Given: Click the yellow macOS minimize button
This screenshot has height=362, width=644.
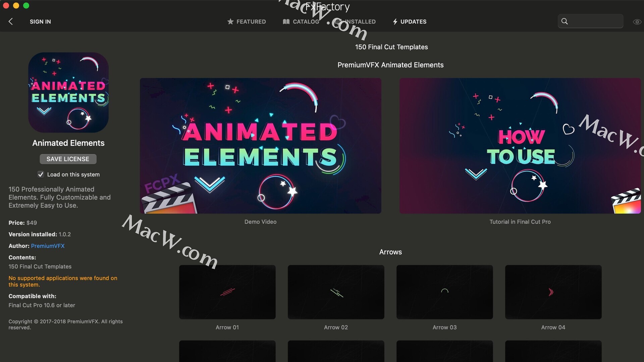Looking at the screenshot, I should tap(16, 6).
